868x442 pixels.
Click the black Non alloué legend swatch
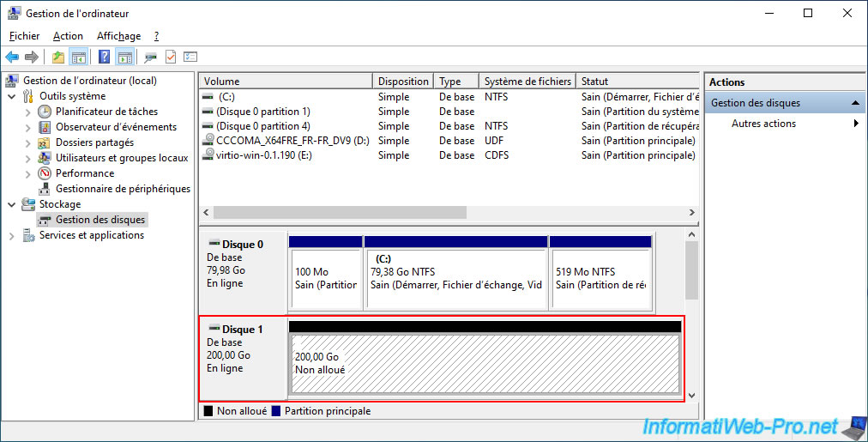(x=208, y=411)
